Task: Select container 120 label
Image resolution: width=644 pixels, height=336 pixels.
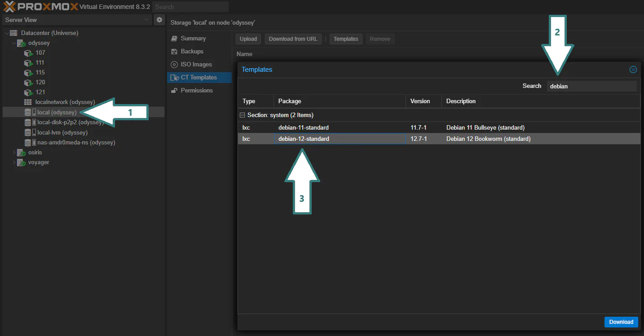Action: [40, 83]
